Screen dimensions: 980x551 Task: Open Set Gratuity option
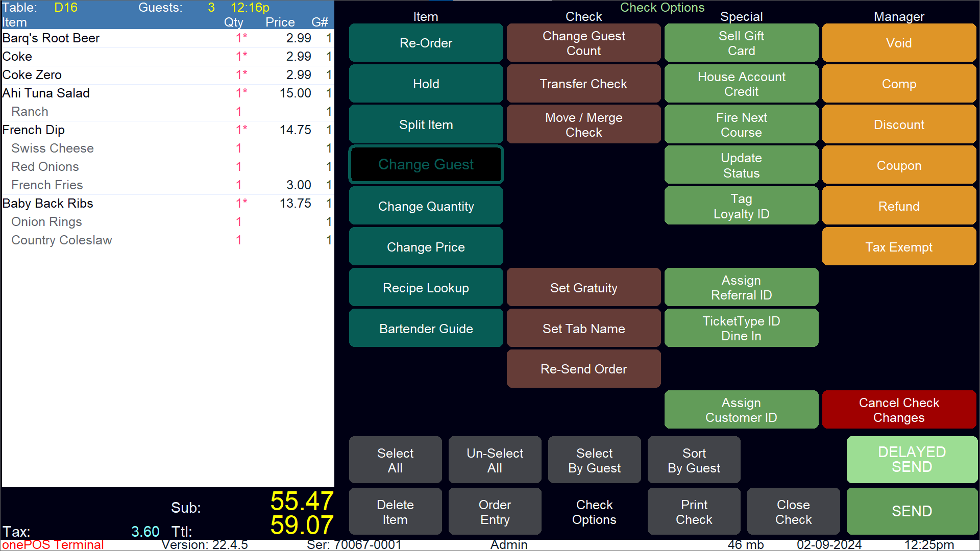pos(583,288)
